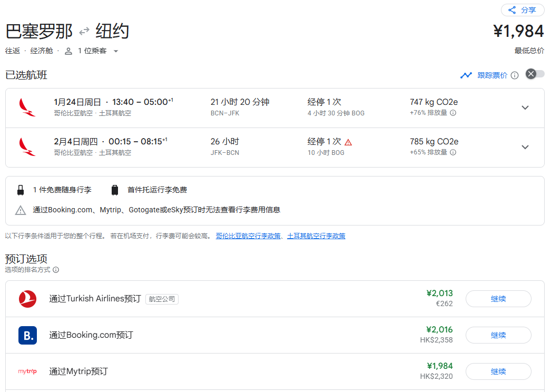This screenshot has height=392, width=551.
Task: Click the passenger person icon
Action: pos(68,51)
